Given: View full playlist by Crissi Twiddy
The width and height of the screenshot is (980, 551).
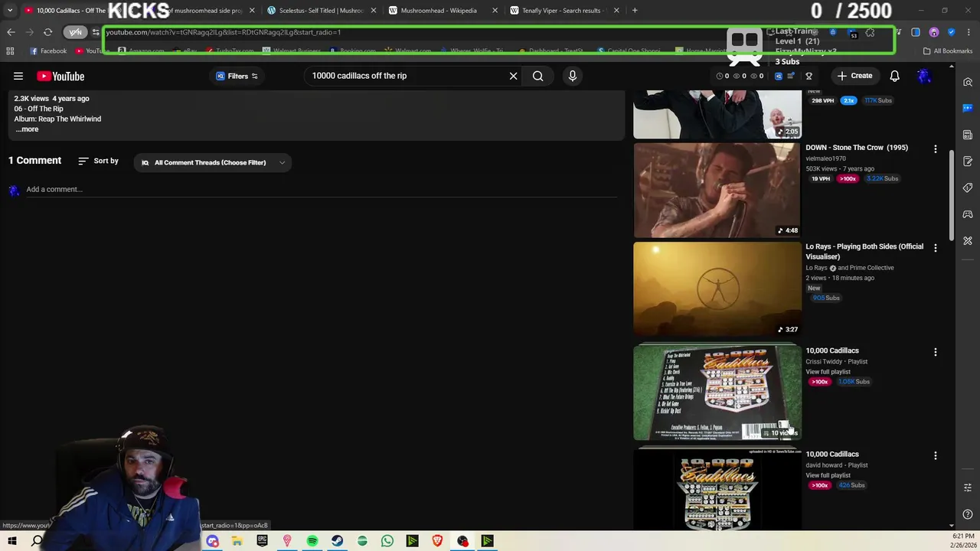Looking at the screenshot, I should click(828, 372).
